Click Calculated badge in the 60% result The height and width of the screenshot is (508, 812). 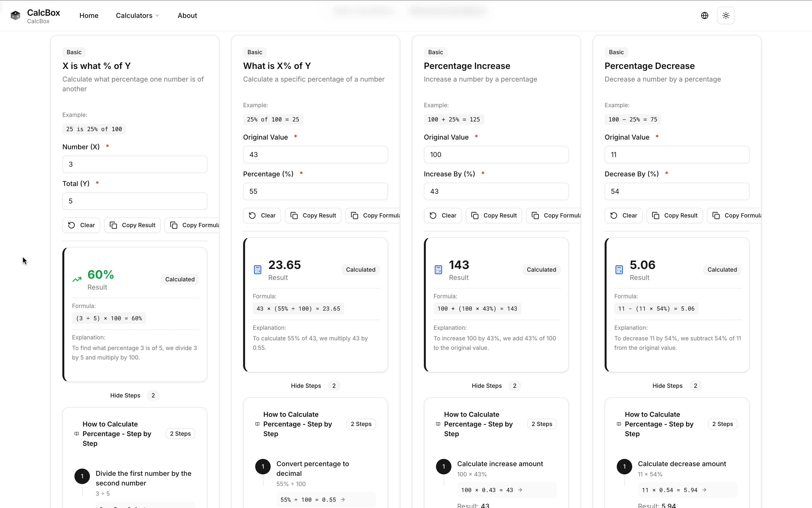(180, 279)
